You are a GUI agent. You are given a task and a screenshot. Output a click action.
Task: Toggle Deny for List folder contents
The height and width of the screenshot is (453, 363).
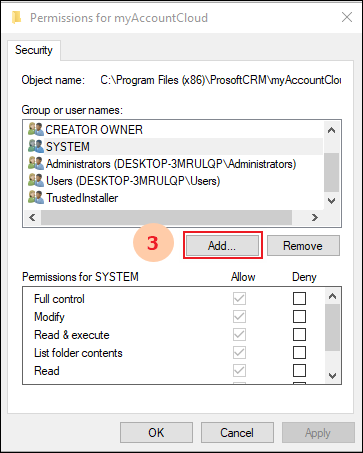pyautogui.click(x=299, y=352)
